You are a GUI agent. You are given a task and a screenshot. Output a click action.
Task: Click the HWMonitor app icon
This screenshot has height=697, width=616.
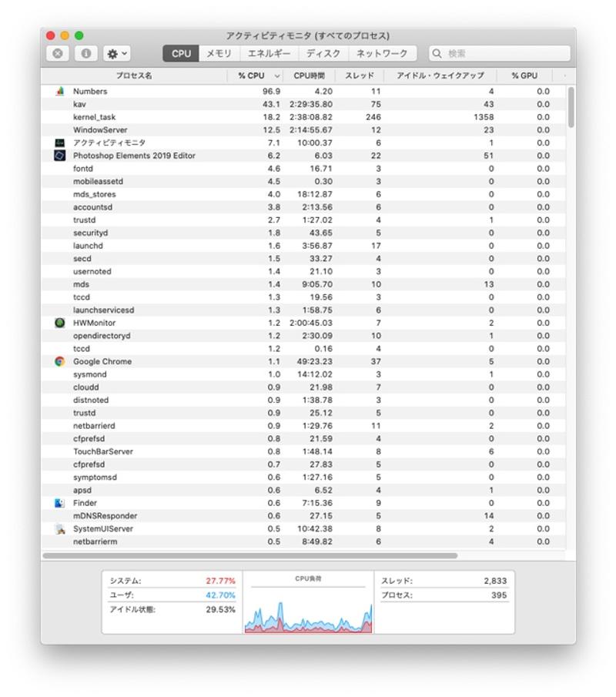(x=60, y=323)
